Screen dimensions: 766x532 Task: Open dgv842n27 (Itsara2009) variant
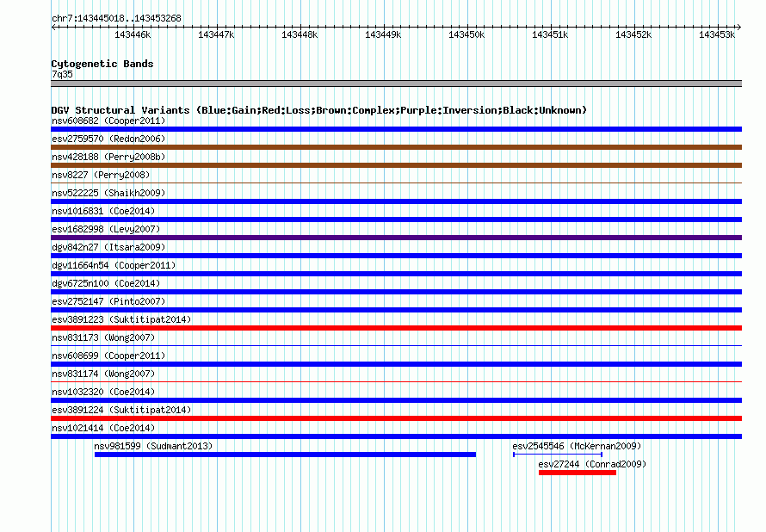click(108, 247)
